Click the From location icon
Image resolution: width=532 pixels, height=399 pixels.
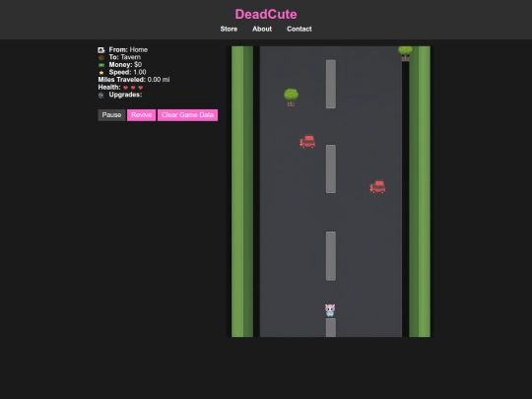point(101,50)
